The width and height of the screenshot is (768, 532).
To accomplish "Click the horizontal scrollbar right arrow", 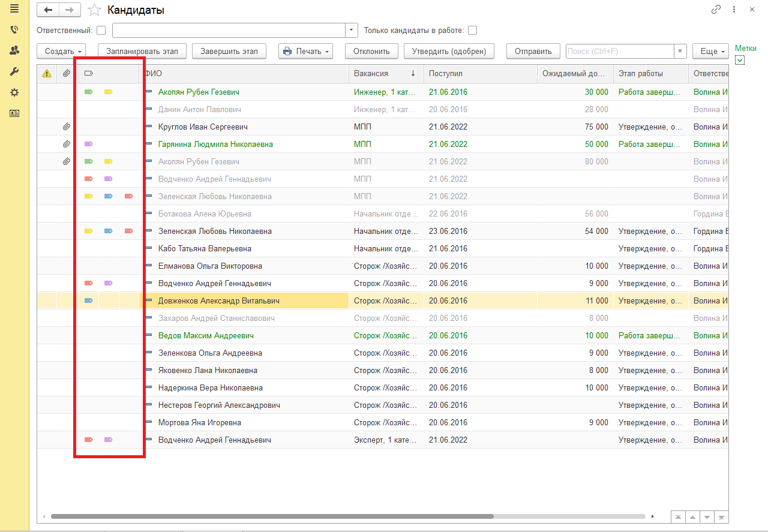I will pyautogui.click(x=653, y=516).
